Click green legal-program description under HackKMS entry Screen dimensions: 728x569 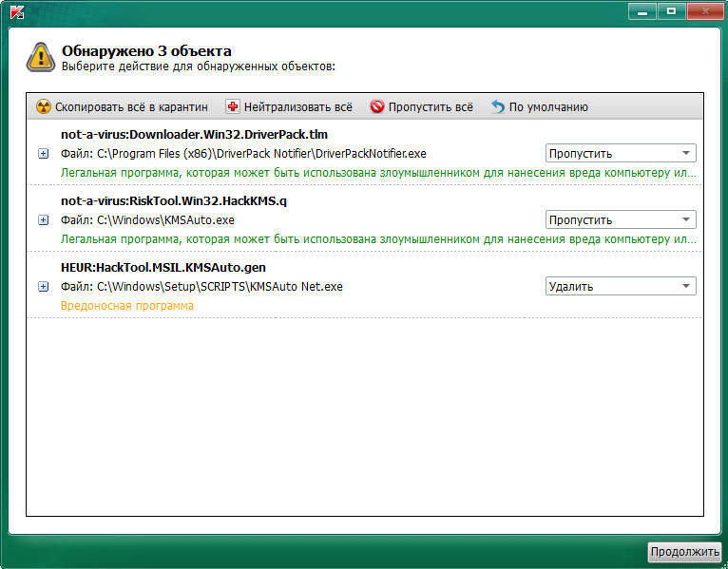click(378, 239)
